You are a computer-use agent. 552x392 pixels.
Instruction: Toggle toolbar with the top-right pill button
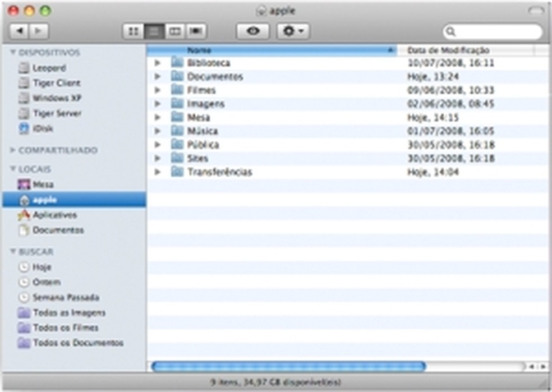point(536,11)
